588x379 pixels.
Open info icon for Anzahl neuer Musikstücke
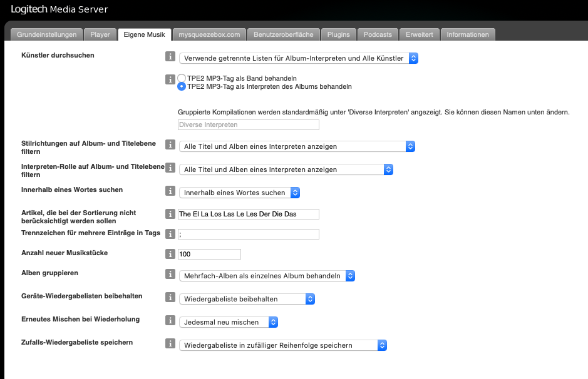click(170, 254)
